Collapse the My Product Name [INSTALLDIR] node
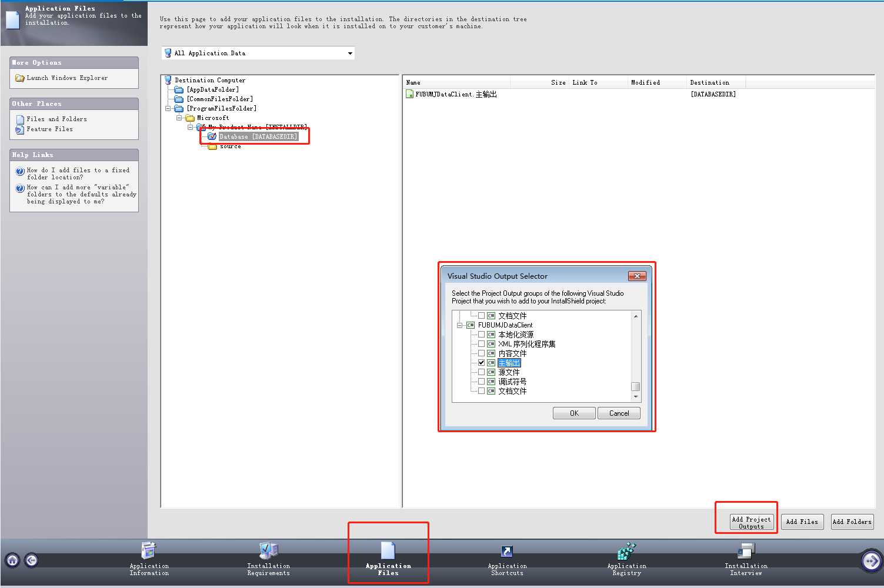Viewport: 884px width, 588px height. coord(190,127)
